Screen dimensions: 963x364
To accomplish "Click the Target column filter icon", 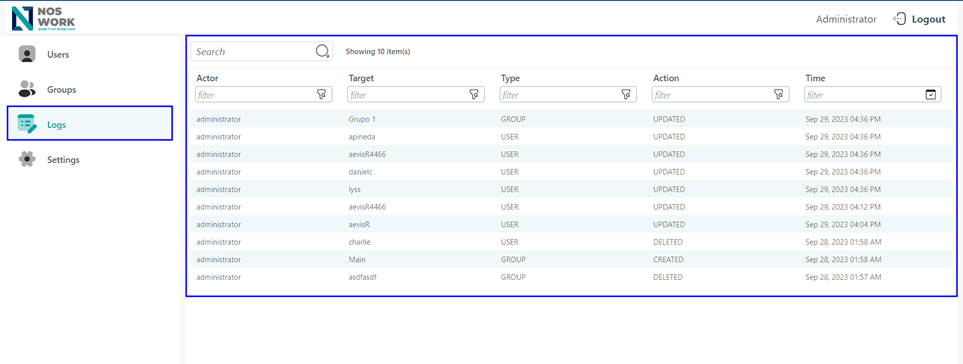I will [474, 95].
